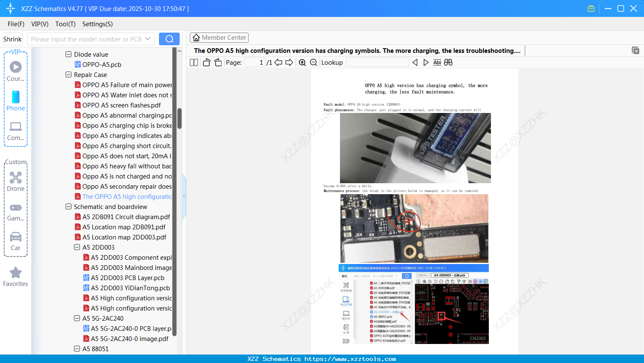Close the open document tab
Screen dimensions: 644x363
click(636, 50)
